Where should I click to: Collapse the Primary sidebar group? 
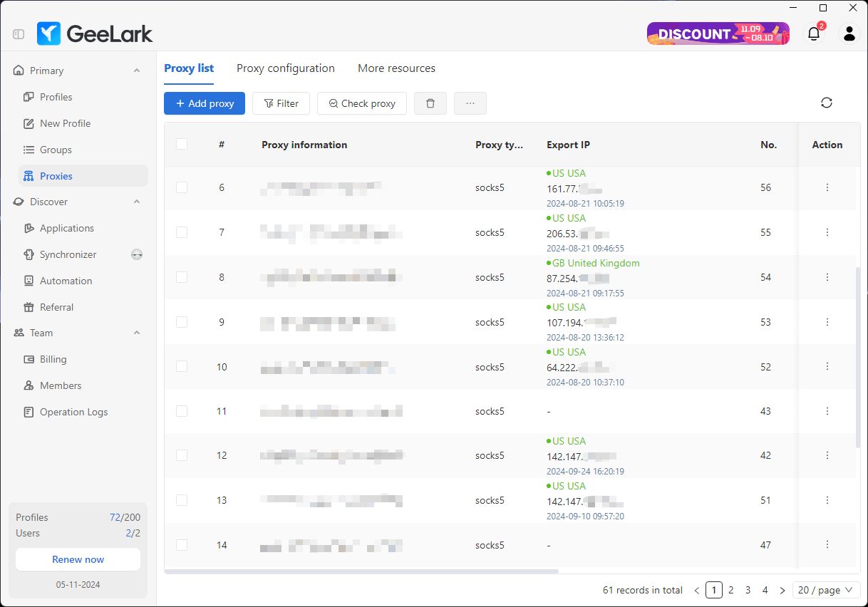(136, 70)
